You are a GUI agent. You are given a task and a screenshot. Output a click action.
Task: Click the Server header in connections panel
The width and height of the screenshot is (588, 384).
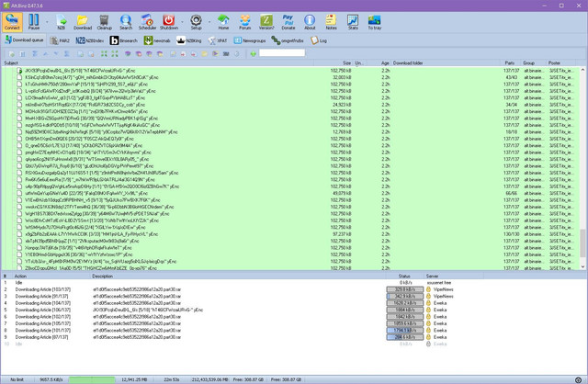[453, 276]
